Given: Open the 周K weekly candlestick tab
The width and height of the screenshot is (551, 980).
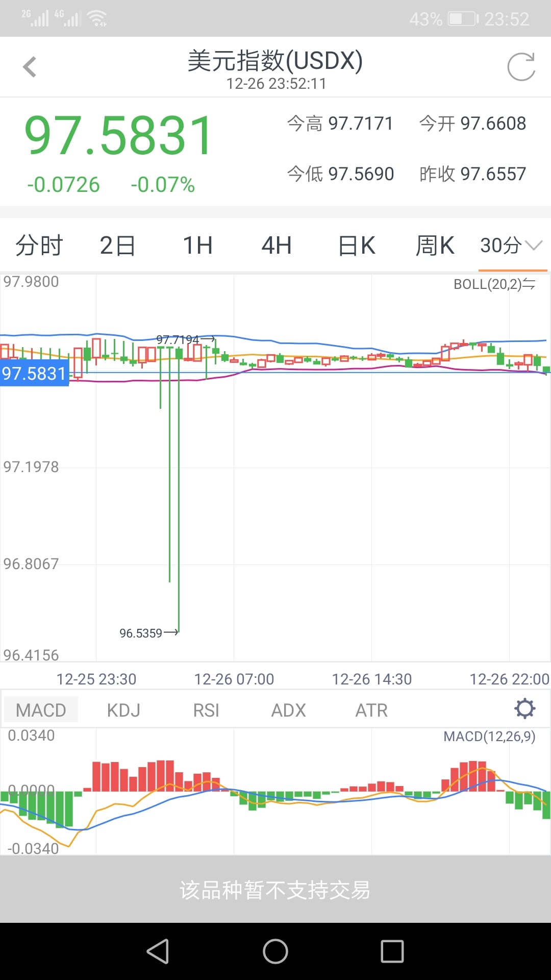Looking at the screenshot, I should (x=435, y=246).
